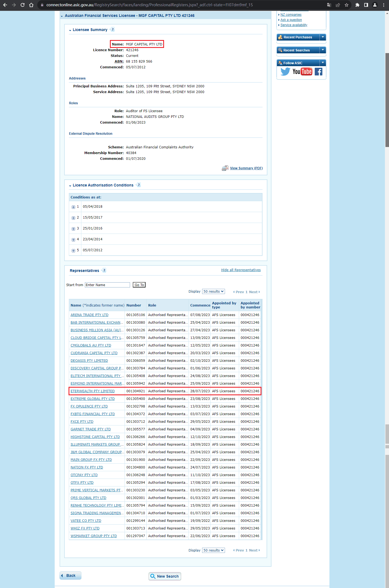The height and width of the screenshot is (588, 389).
Task: Click the browser address bar URL
Action: click(150, 5)
